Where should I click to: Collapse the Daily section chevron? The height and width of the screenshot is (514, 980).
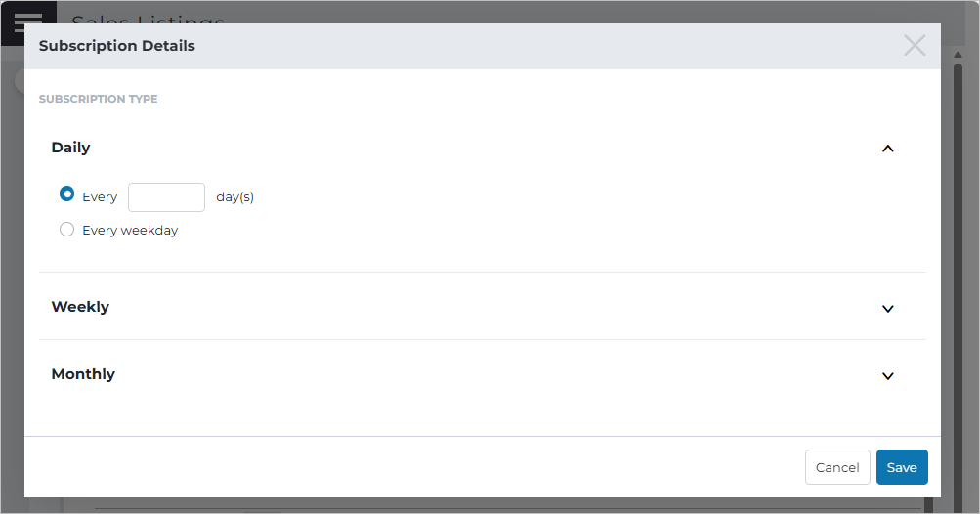point(887,149)
